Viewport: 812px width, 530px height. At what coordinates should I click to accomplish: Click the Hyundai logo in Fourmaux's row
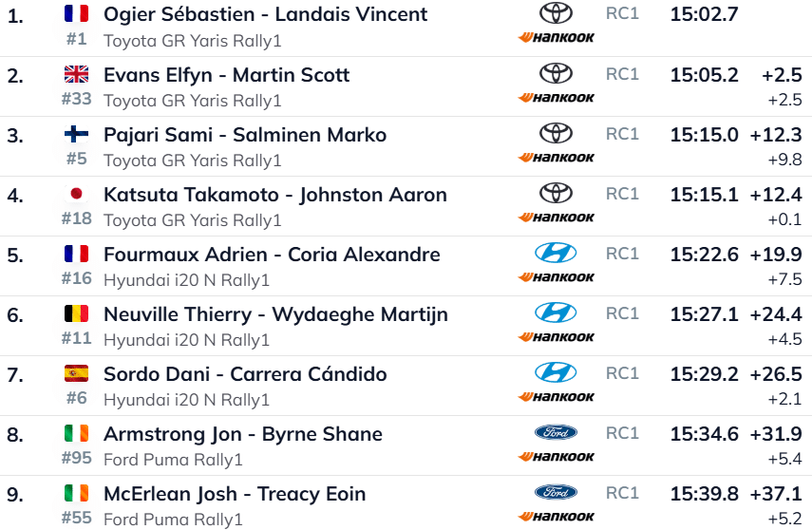point(556,253)
